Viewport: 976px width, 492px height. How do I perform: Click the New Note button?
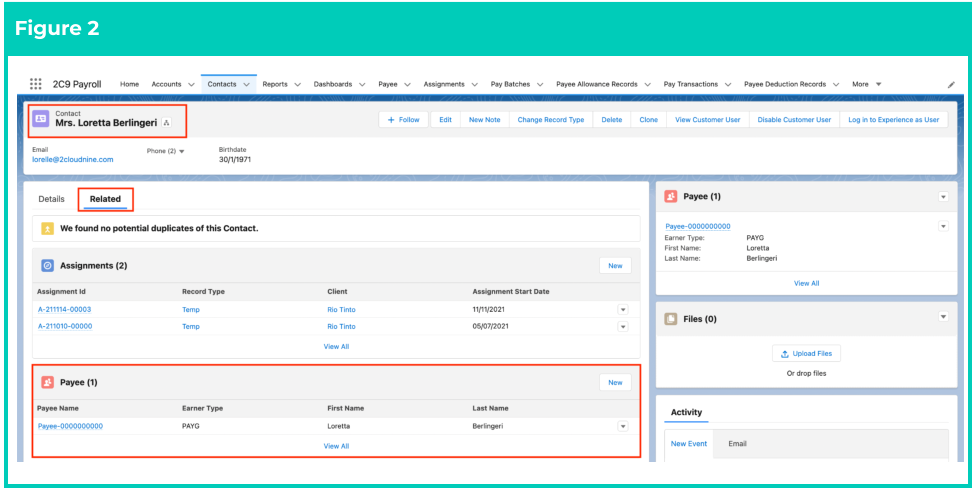[484, 120]
